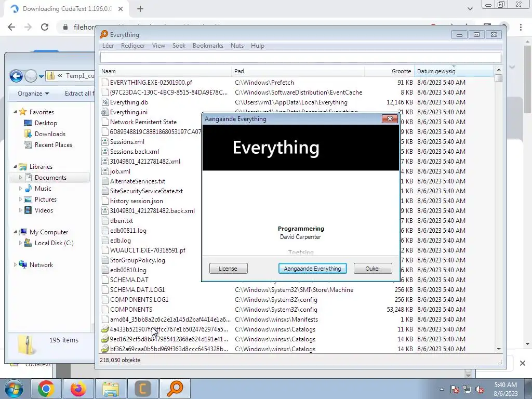Sort results by Datum gewysig column header
The image size is (532, 399).
pyautogui.click(x=454, y=71)
